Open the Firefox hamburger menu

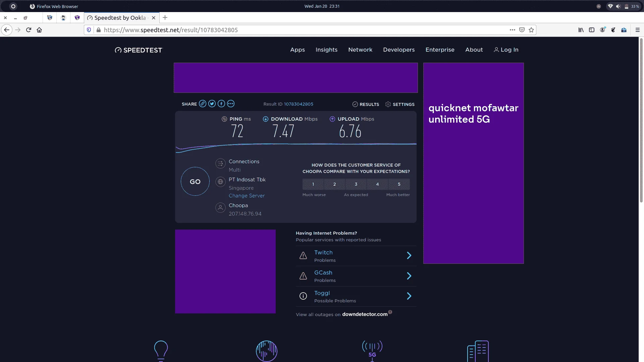(x=637, y=30)
